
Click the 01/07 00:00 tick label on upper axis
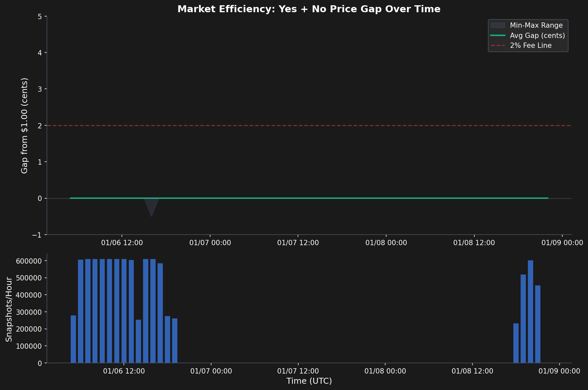click(x=211, y=243)
